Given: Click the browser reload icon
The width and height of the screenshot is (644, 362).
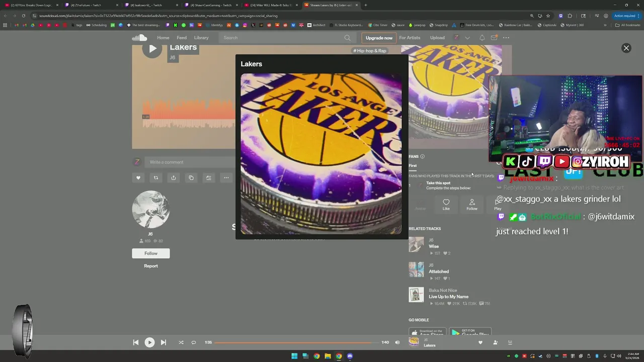Looking at the screenshot, I should coord(23,16).
